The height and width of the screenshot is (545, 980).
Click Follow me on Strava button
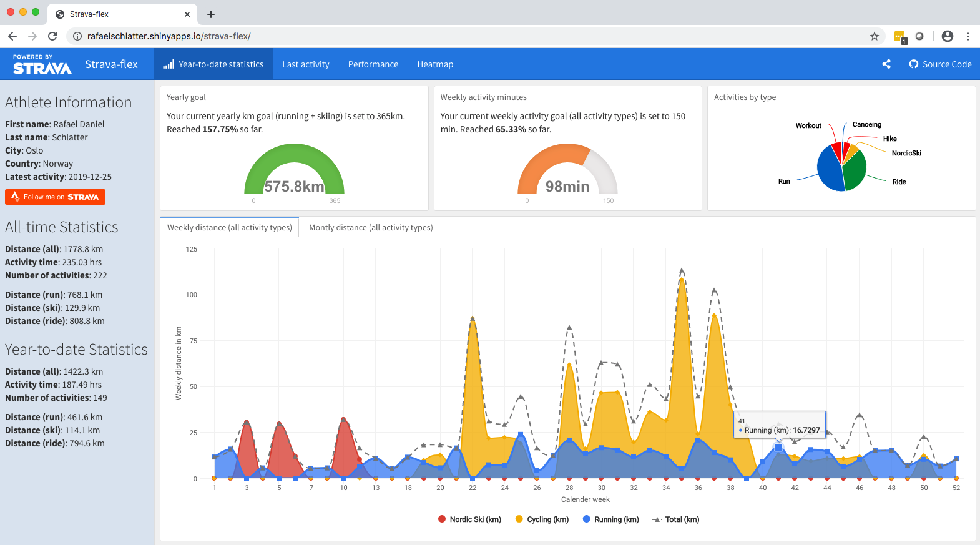[x=55, y=197]
